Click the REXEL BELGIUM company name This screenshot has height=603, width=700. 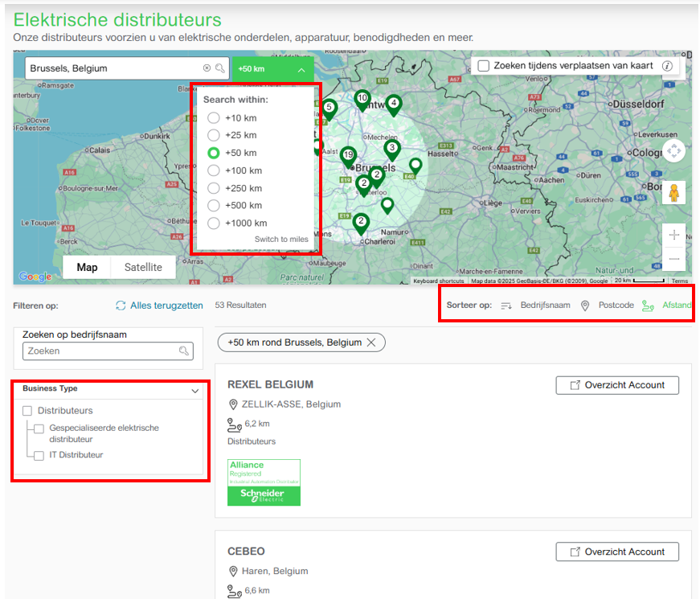270,384
